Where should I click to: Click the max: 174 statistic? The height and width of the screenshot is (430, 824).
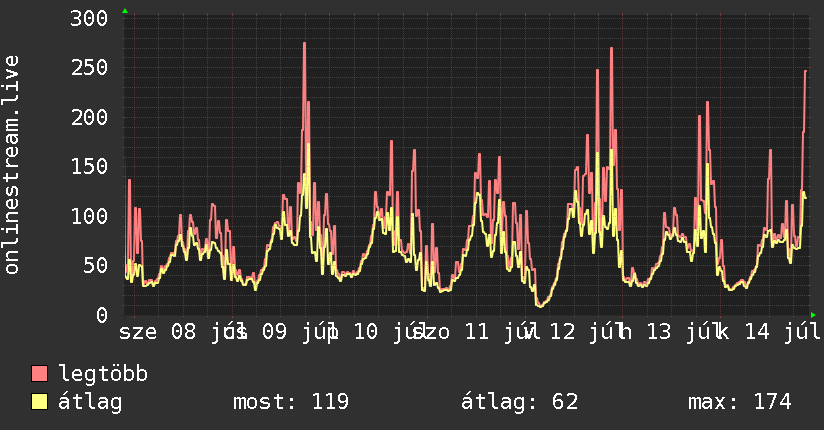click(739, 402)
